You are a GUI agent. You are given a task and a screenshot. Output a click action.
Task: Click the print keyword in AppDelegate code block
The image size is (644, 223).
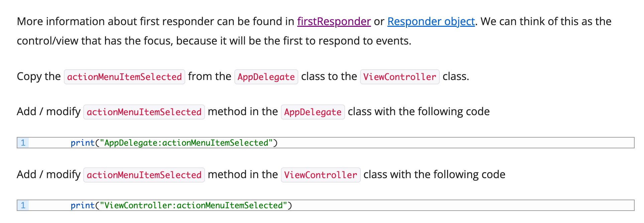pyautogui.click(x=83, y=143)
